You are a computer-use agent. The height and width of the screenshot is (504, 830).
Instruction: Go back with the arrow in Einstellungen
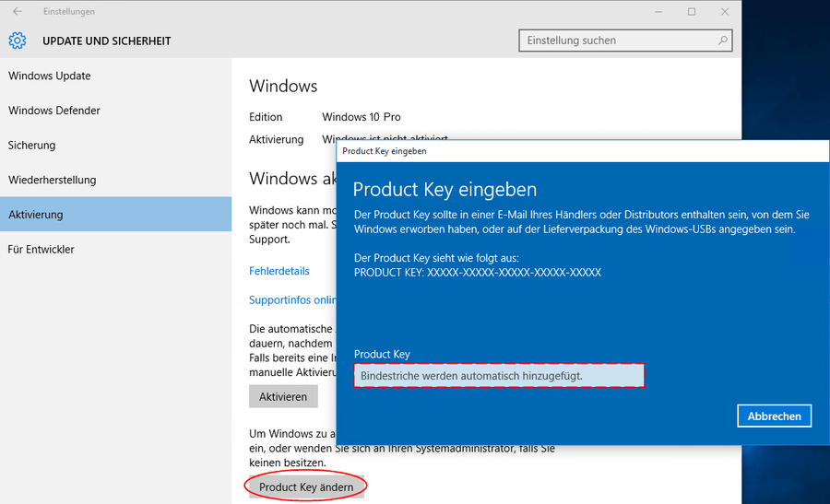tap(18, 11)
